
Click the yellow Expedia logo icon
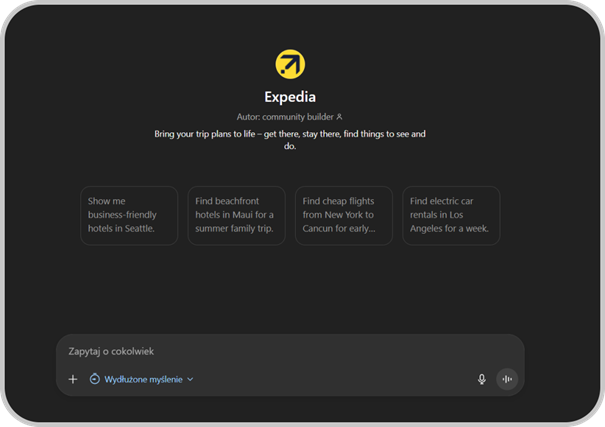[x=290, y=65]
